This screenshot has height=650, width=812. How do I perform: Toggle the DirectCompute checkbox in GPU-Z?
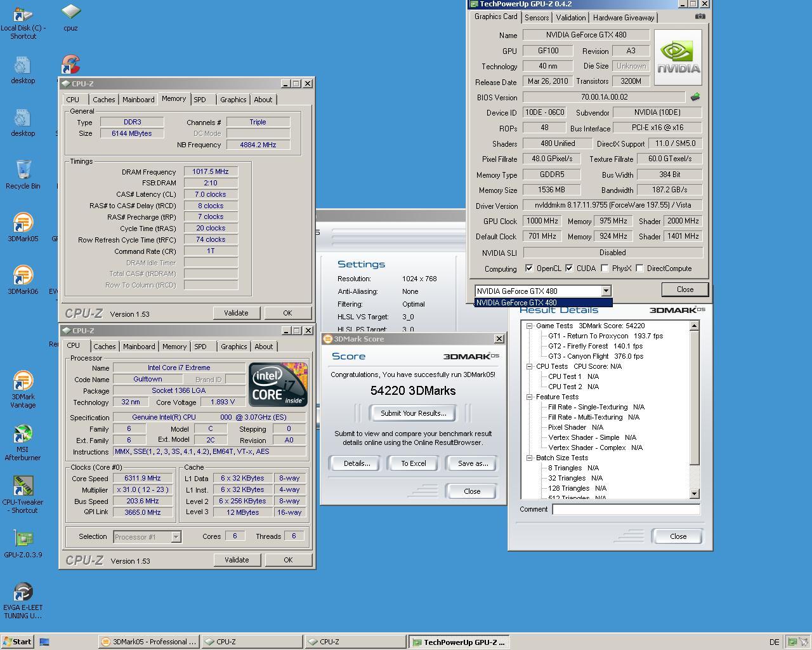coord(639,269)
